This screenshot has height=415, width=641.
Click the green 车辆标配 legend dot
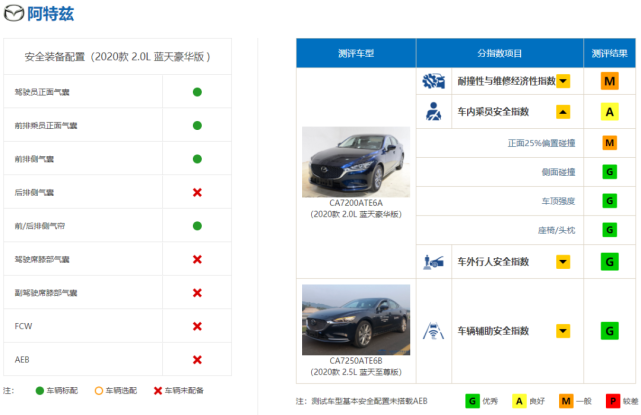pyautogui.click(x=40, y=391)
